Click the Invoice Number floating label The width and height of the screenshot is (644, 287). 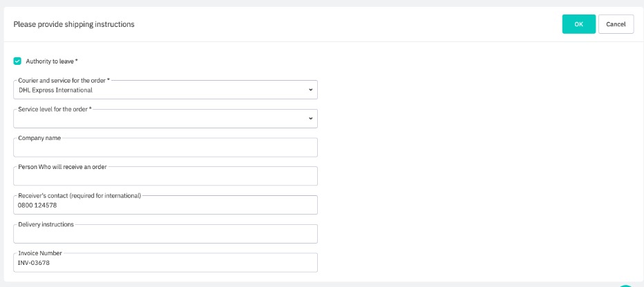point(40,253)
